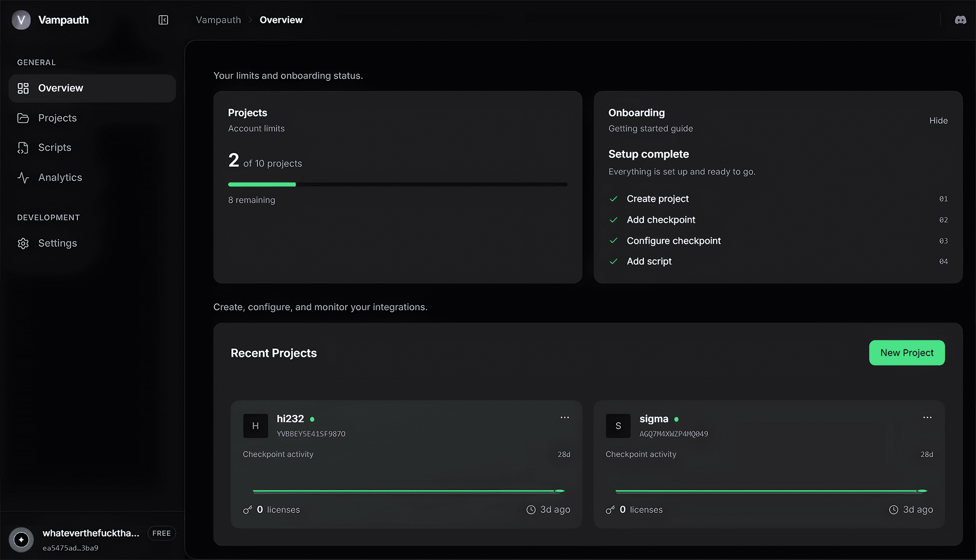Click the Setup complete heading
The width and height of the screenshot is (976, 560).
pyautogui.click(x=649, y=154)
